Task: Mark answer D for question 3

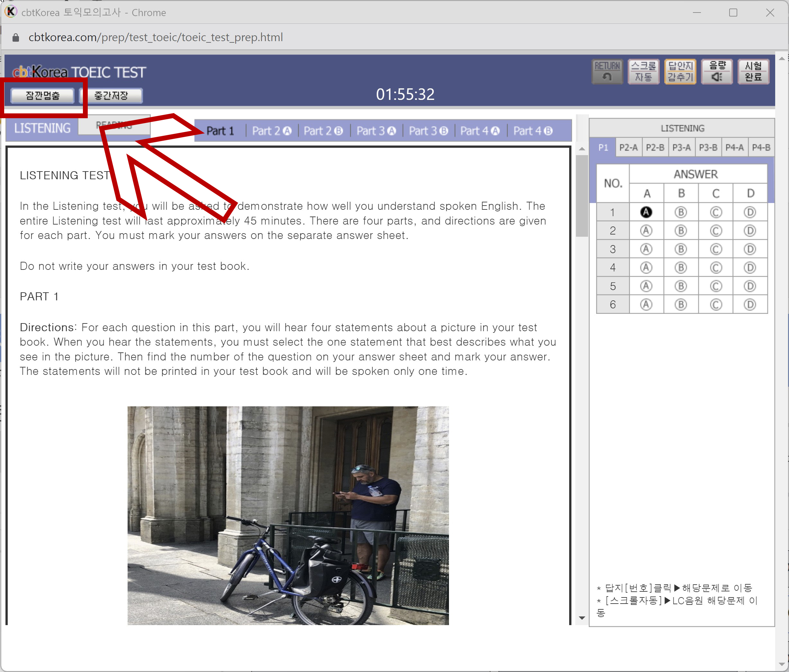Action: click(x=750, y=249)
